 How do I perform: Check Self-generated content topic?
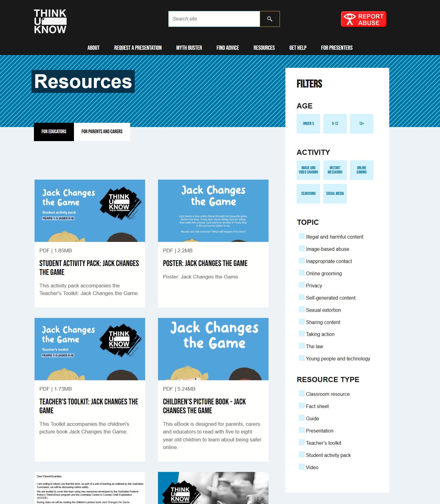[302, 298]
